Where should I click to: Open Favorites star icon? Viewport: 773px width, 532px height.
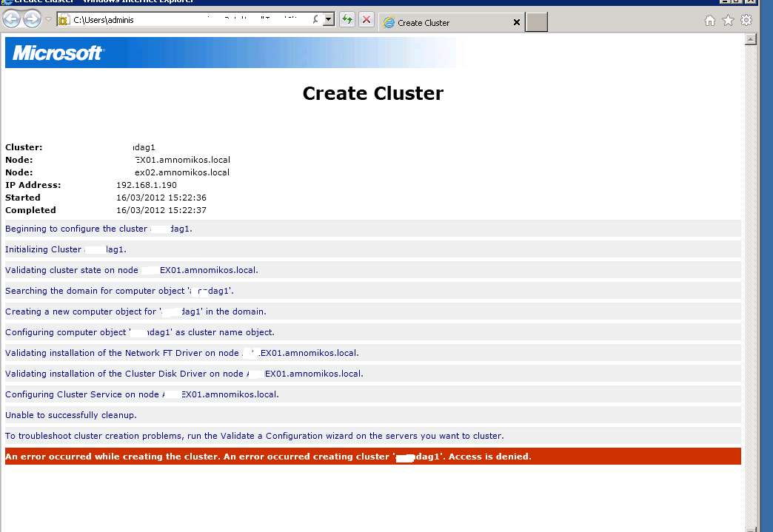click(728, 20)
